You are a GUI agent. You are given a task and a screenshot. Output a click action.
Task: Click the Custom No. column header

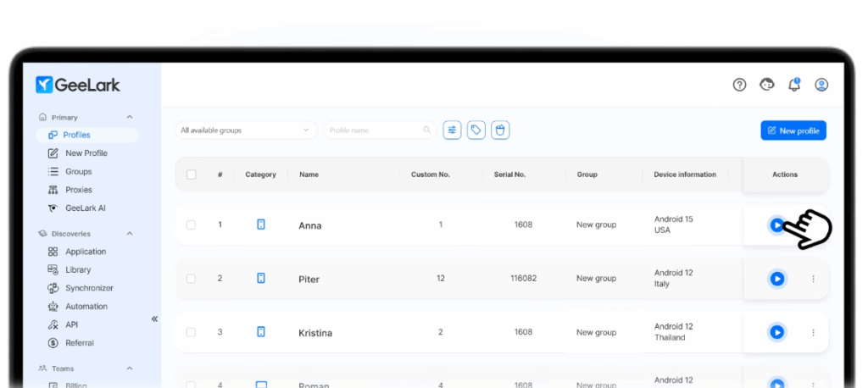431,175
